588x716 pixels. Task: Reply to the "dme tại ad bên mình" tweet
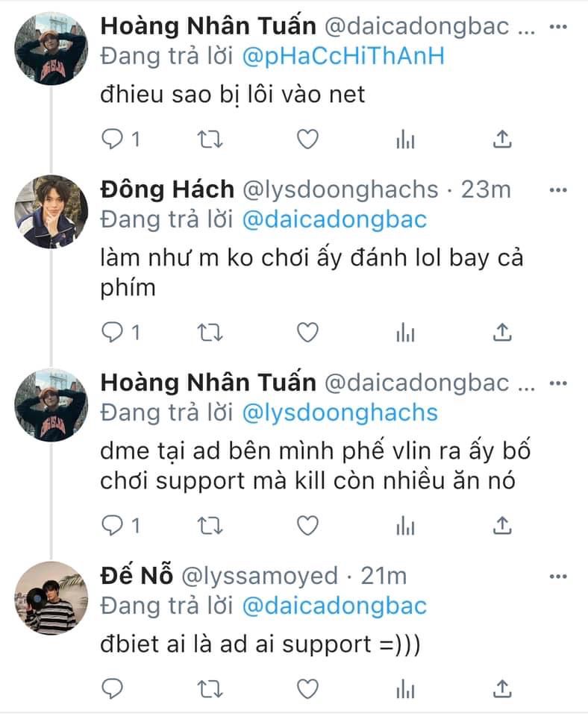113,526
